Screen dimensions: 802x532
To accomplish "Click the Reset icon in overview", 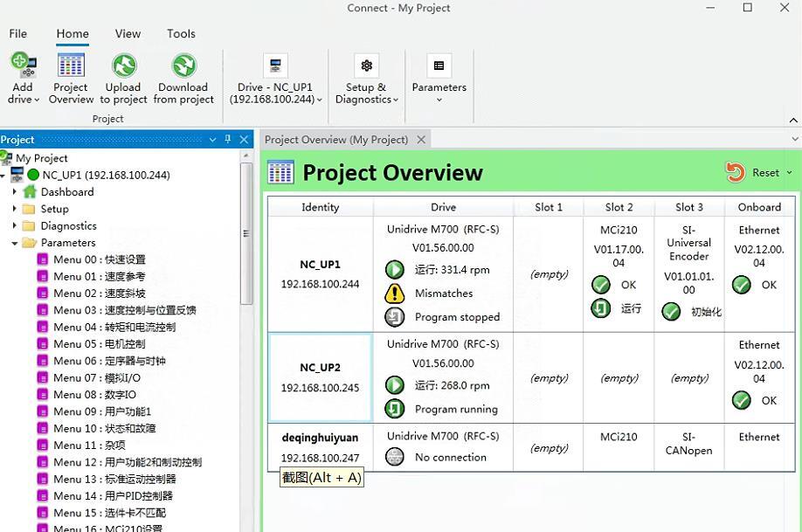I will 736,173.
